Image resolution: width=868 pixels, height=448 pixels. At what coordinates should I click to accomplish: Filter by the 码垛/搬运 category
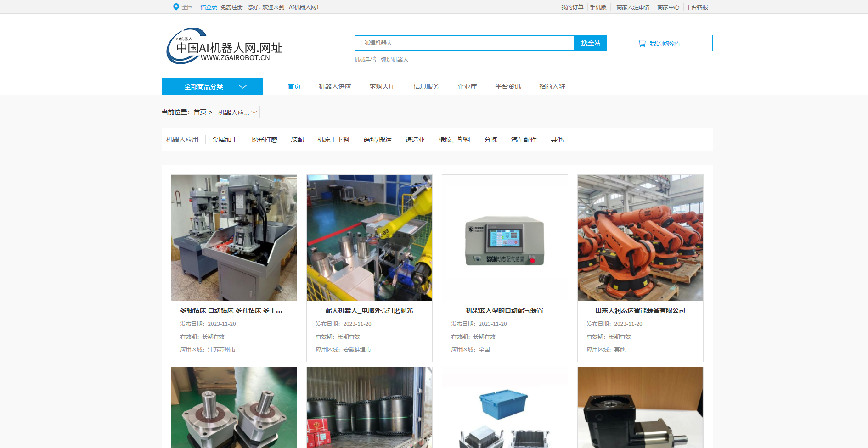point(378,140)
